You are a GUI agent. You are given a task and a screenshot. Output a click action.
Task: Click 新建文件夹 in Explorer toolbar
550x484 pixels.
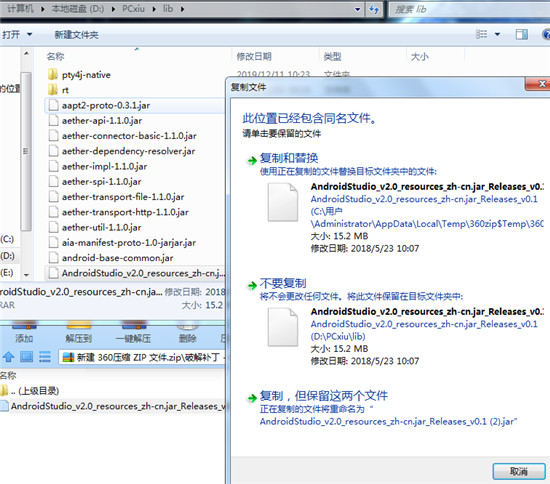coord(76,35)
